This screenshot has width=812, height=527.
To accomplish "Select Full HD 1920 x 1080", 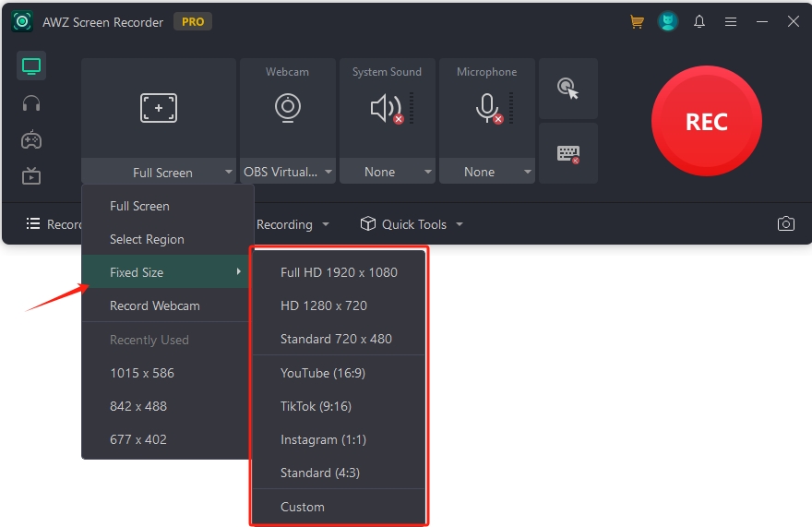I will pos(339,272).
